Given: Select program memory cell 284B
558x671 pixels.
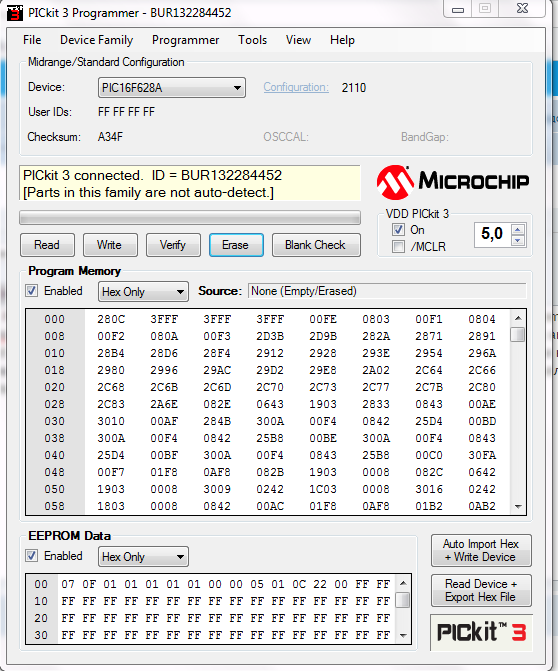Looking at the screenshot, I should pos(217,421).
